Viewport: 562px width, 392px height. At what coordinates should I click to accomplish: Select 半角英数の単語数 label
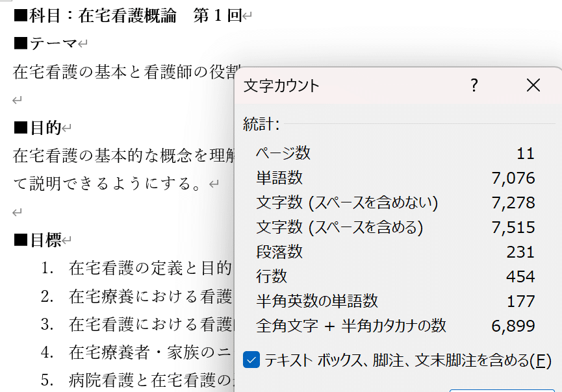pyautogui.click(x=317, y=301)
